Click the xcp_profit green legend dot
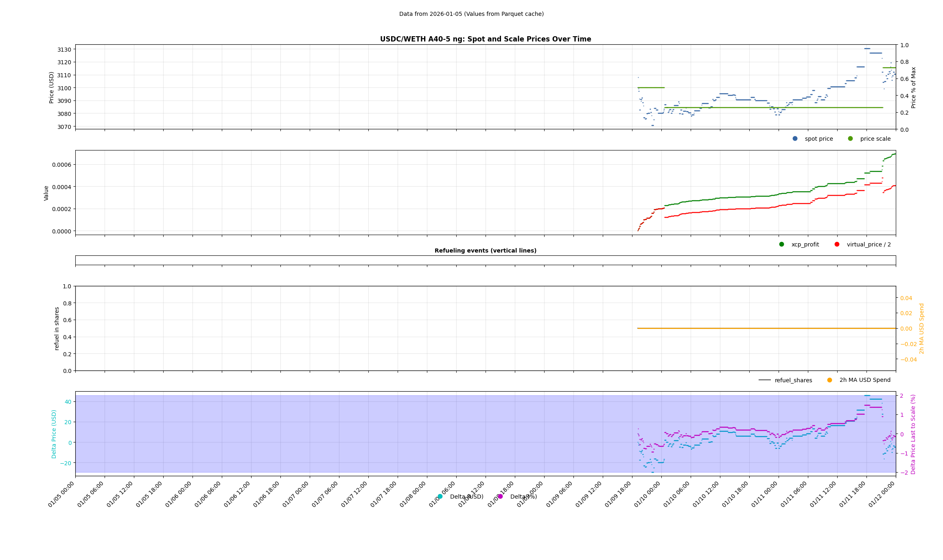 click(781, 244)
